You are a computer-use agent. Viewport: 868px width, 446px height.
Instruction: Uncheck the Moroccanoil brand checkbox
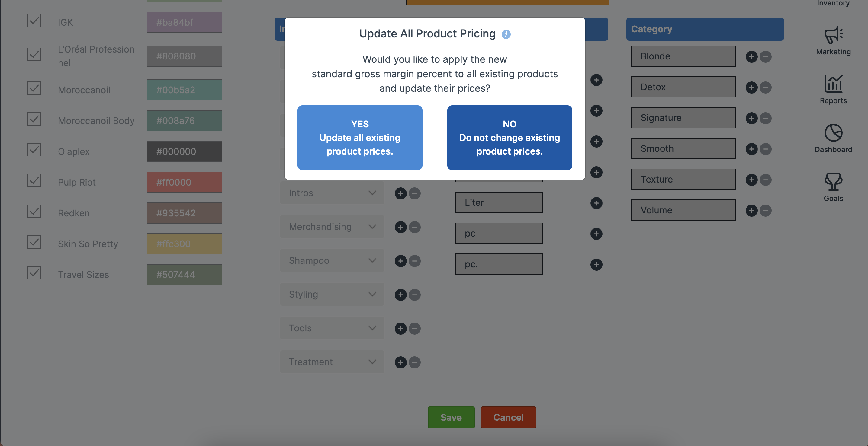point(34,88)
